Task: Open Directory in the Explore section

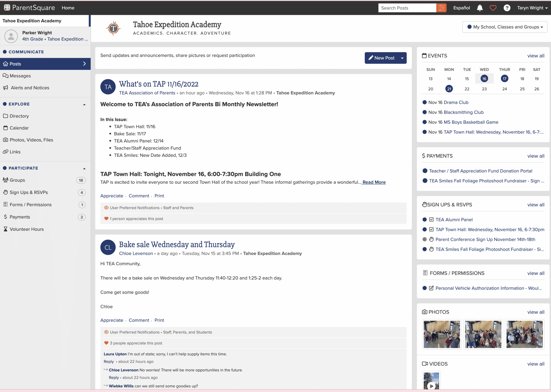Action: (x=45, y=116)
